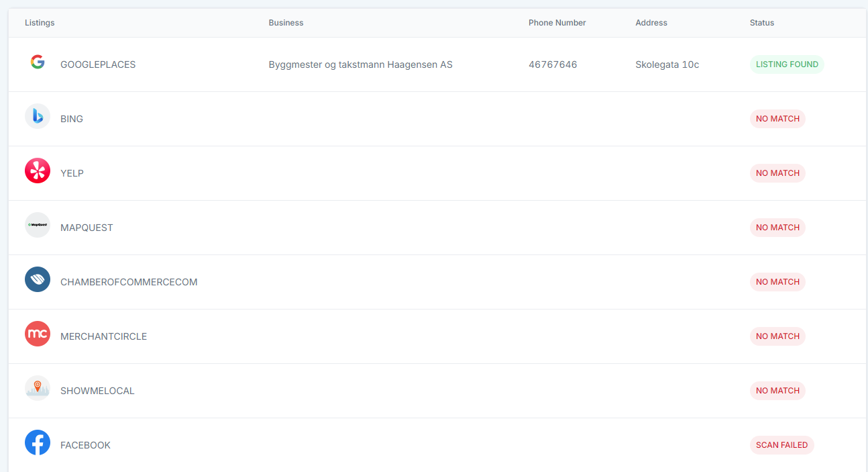The image size is (868, 472).
Task: Click the SCAN FAILED badge for Facebook
Action: point(781,445)
